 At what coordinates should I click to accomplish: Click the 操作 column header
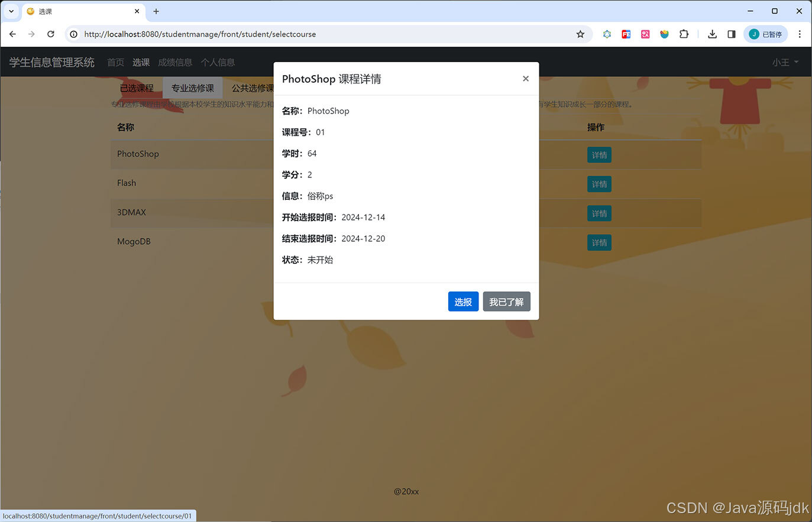[596, 127]
